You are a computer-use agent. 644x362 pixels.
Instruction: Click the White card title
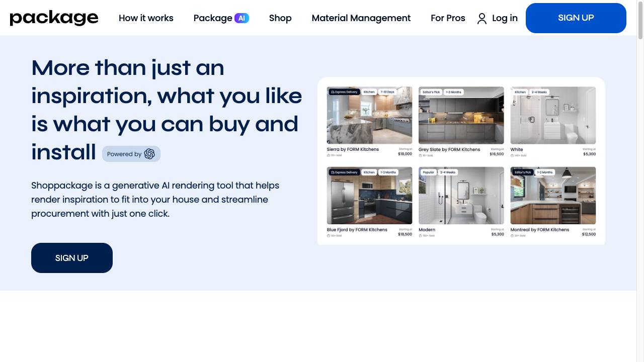click(517, 149)
